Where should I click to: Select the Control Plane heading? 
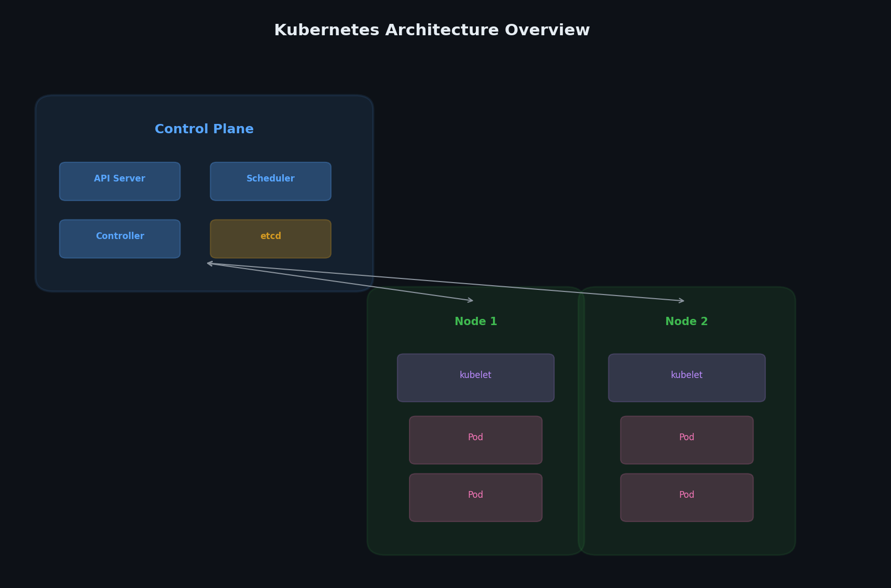pyautogui.click(x=204, y=129)
